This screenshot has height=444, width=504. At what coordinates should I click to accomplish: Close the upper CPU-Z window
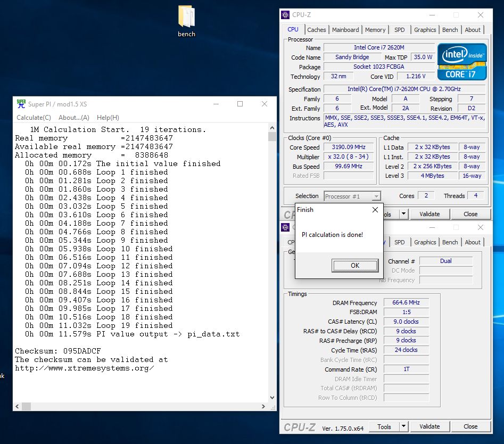click(480, 15)
